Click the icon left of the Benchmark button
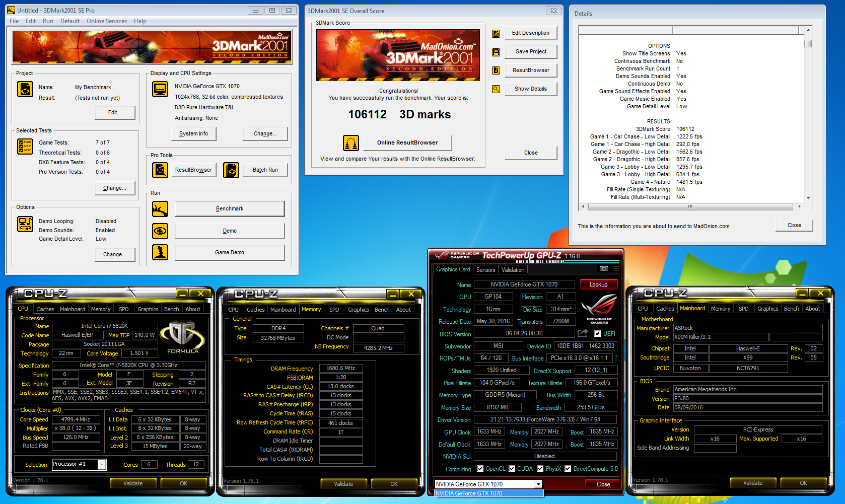 point(160,209)
